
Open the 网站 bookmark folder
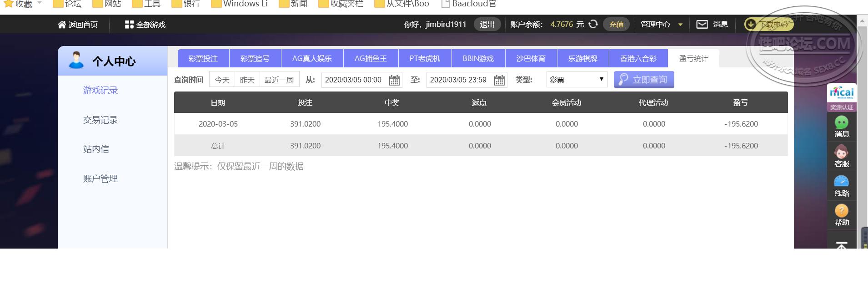coord(107,4)
